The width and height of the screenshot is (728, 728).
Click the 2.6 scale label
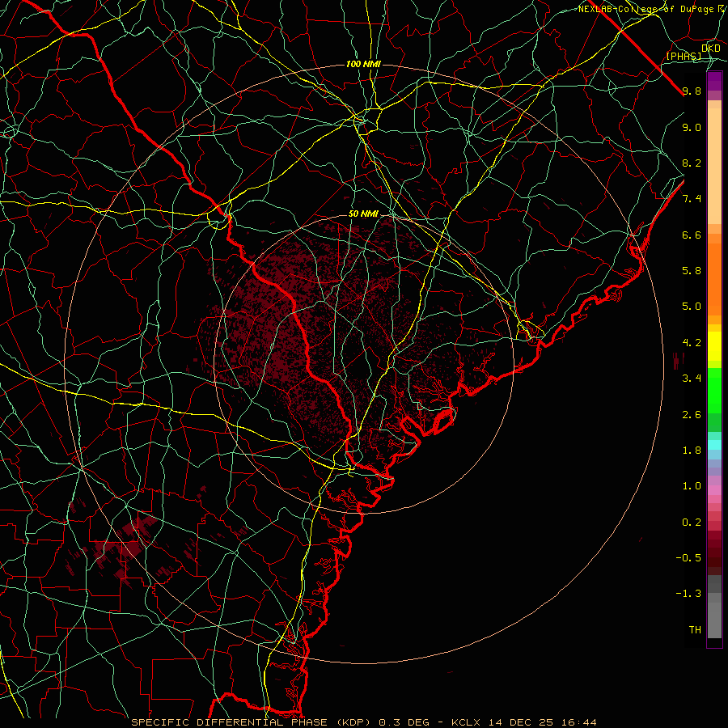click(x=692, y=415)
